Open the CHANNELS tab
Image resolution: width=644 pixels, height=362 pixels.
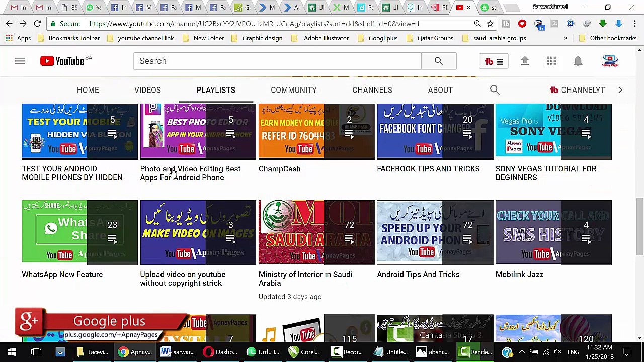coord(372,90)
